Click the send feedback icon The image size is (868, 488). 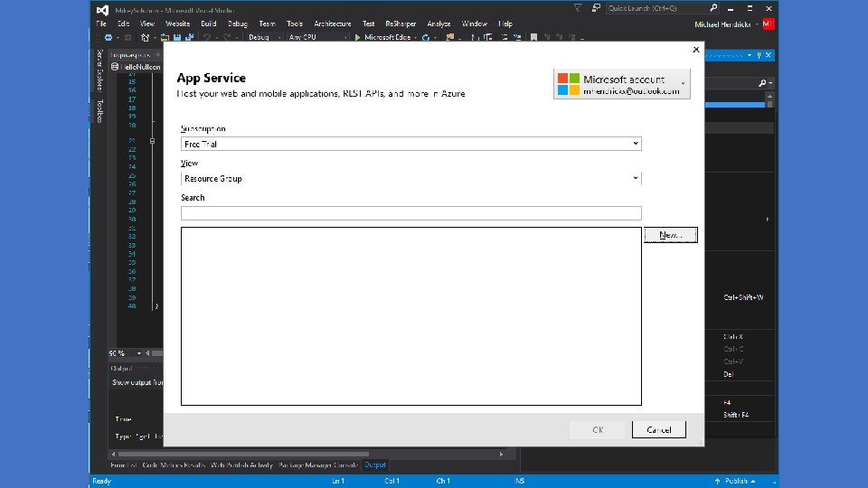click(596, 8)
